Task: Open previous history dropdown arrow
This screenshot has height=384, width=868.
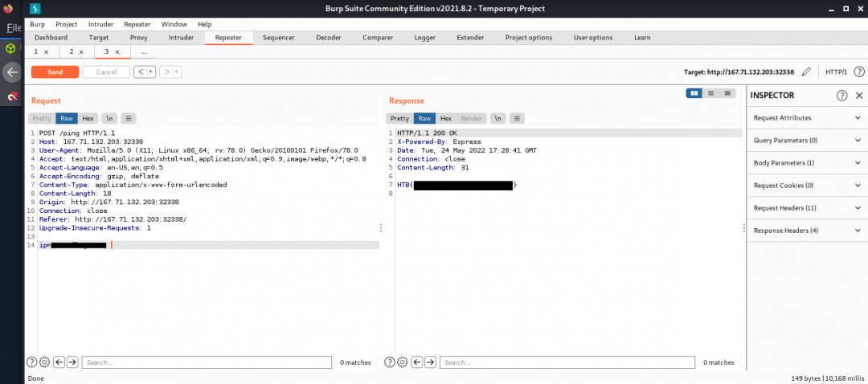Action: 151,72
